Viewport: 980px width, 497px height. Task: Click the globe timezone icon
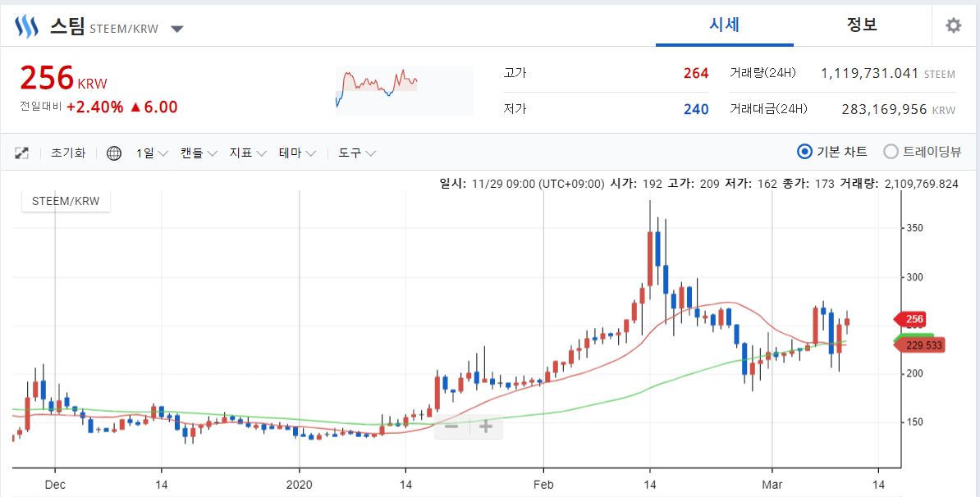114,153
